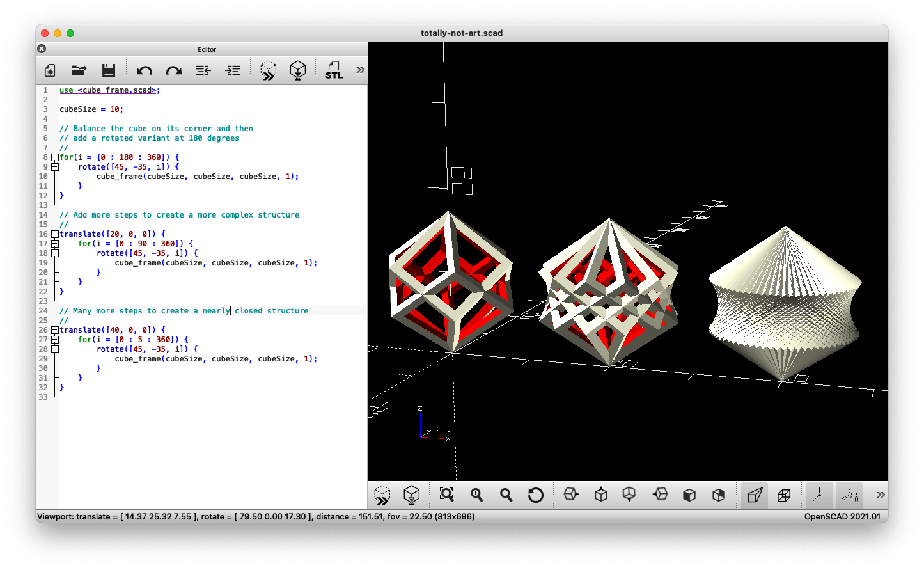Toggle the scale markers on axes
Viewport: 924px width, 570px height.
pos(850,495)
